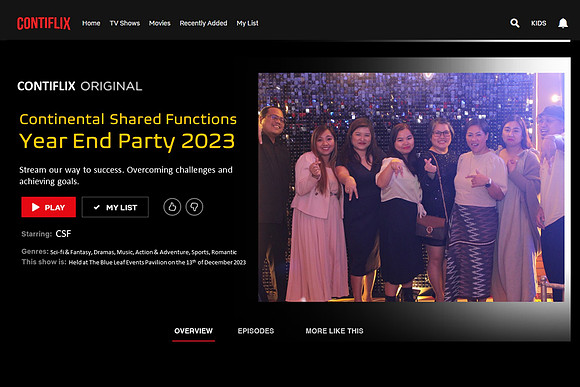The image size is (580, 387).
Task: Click the thumbs up rating icon
Action: click(x=172, y=207)
